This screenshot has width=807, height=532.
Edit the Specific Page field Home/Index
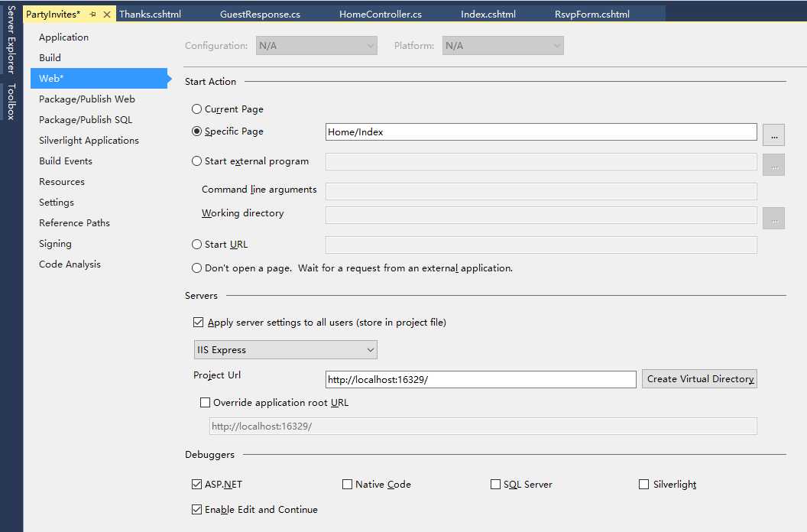[x=541, y=131]
